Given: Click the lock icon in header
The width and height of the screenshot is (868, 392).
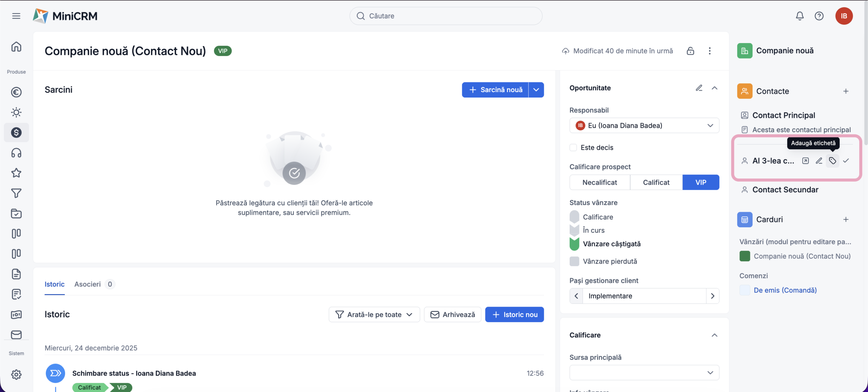Looking at the screenshot, I should [690, 51].
